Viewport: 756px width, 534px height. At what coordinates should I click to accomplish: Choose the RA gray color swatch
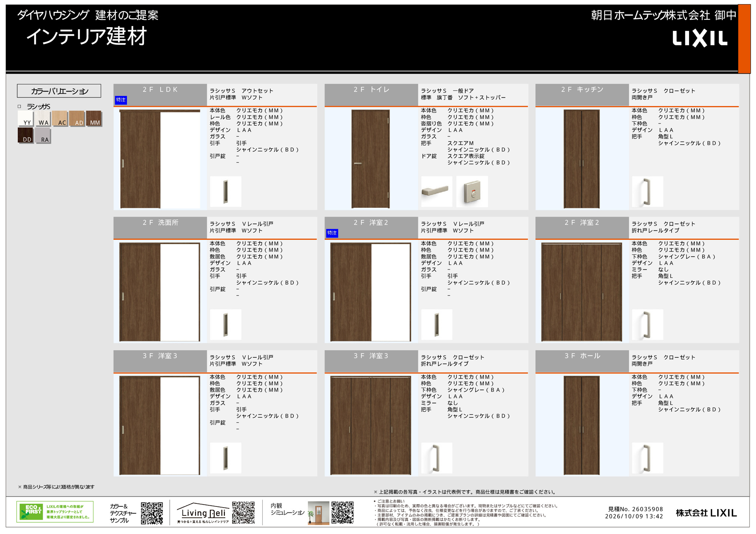click(42, 135)
